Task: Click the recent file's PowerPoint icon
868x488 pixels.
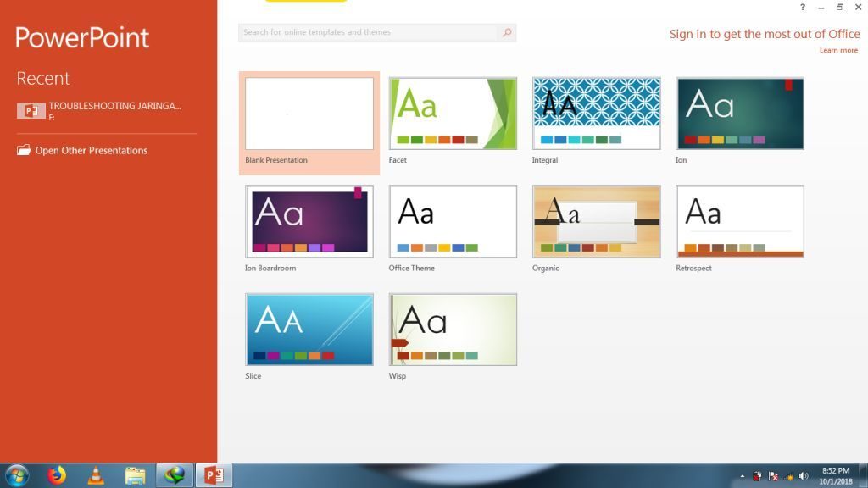Action: tap(31, 111)
